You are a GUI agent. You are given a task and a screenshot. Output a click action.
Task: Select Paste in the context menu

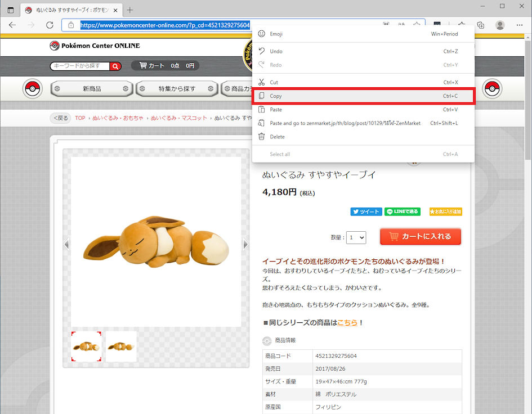point(363,110)
